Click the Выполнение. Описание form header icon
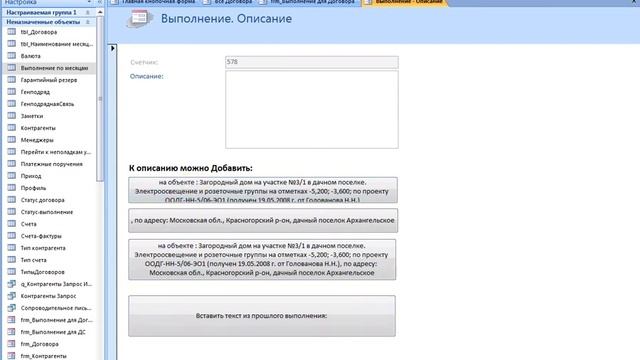The width and height of the screenshot is (640, 360). (x=139, y=19)
